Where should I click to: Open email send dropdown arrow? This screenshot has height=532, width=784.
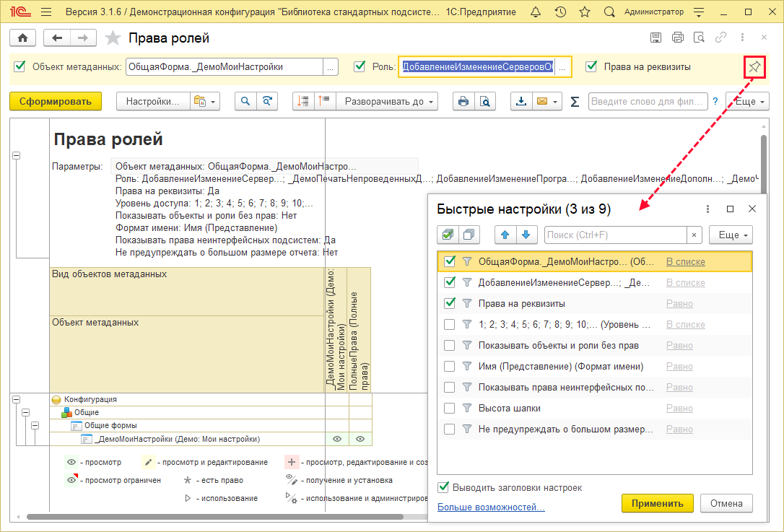pos(555,102)
